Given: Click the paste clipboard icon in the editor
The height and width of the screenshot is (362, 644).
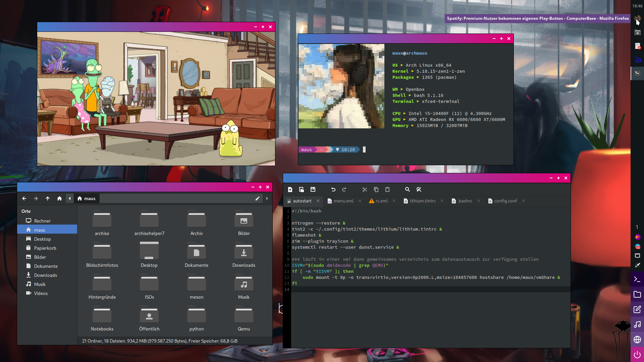Looking at the screenshot, I should (387, 190).
